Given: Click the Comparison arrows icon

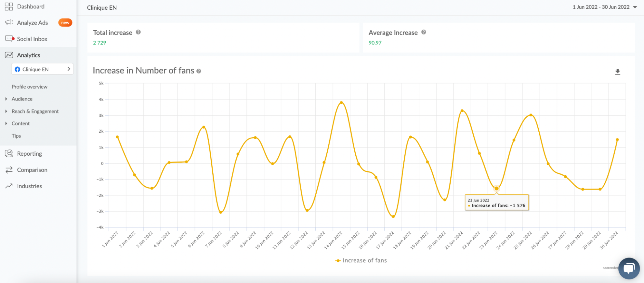Looking at the screenshot, I should [x=9, y=170].
